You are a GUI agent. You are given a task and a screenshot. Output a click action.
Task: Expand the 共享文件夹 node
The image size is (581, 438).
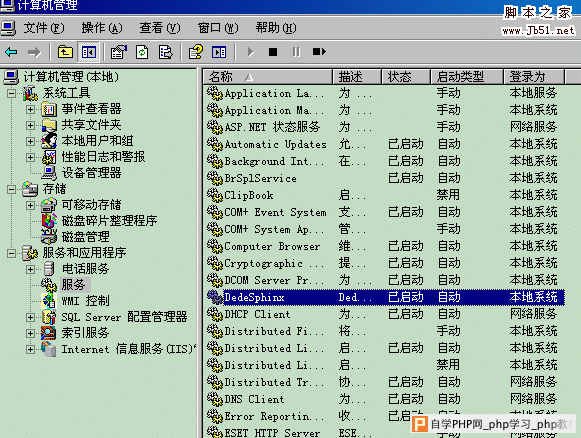(30, 125)
